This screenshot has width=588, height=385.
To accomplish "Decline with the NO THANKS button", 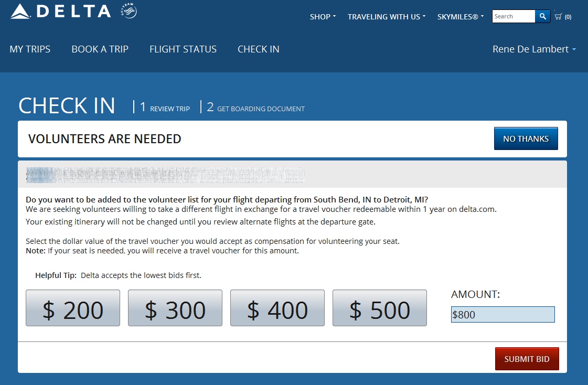I will click(526, 139).
